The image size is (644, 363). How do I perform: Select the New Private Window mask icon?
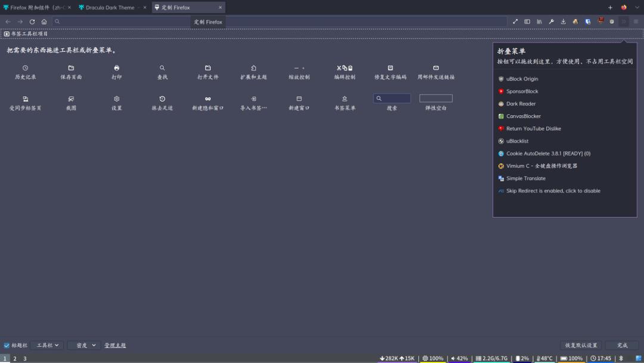click(208, 99)
